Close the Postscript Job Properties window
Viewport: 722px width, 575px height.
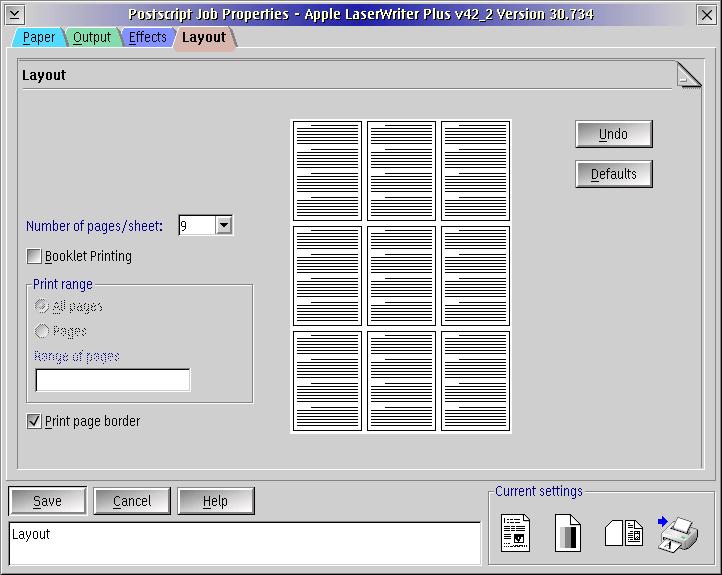coord(707,15)
